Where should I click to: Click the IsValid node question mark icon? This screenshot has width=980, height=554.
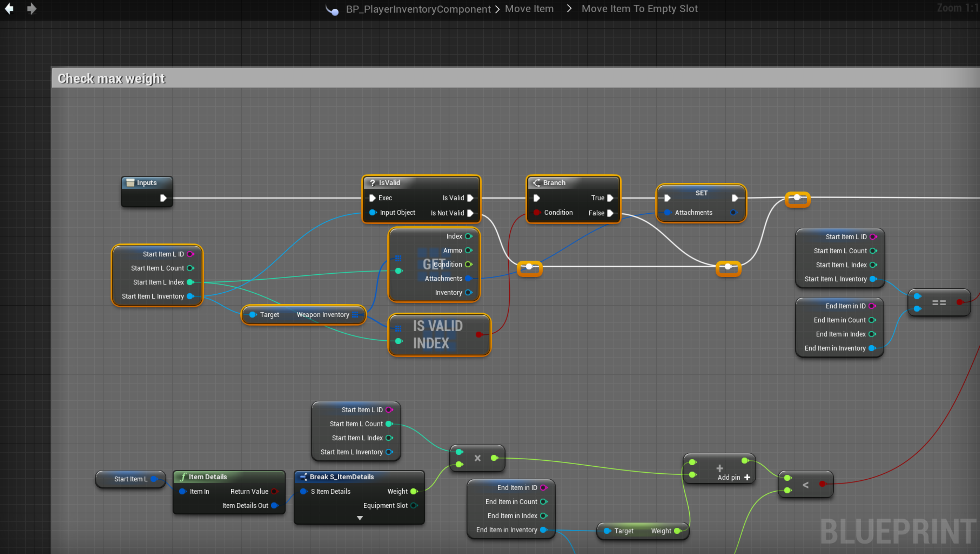point(372,183)
